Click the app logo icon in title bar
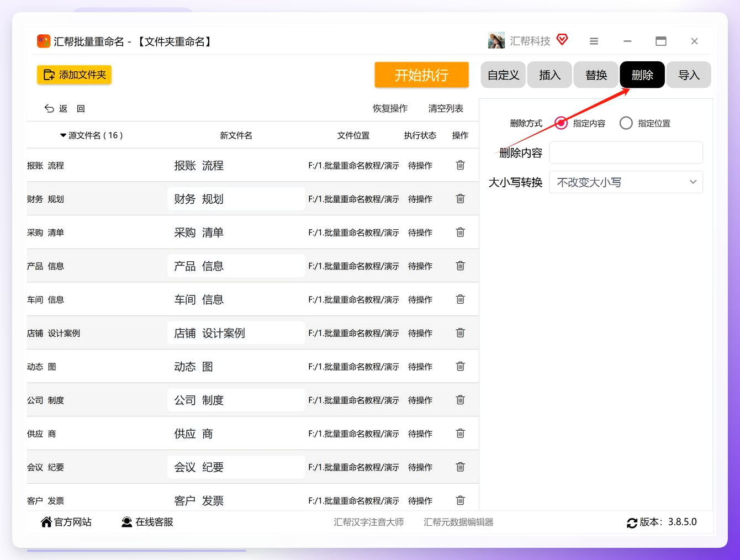 click(x=44, y=41)
